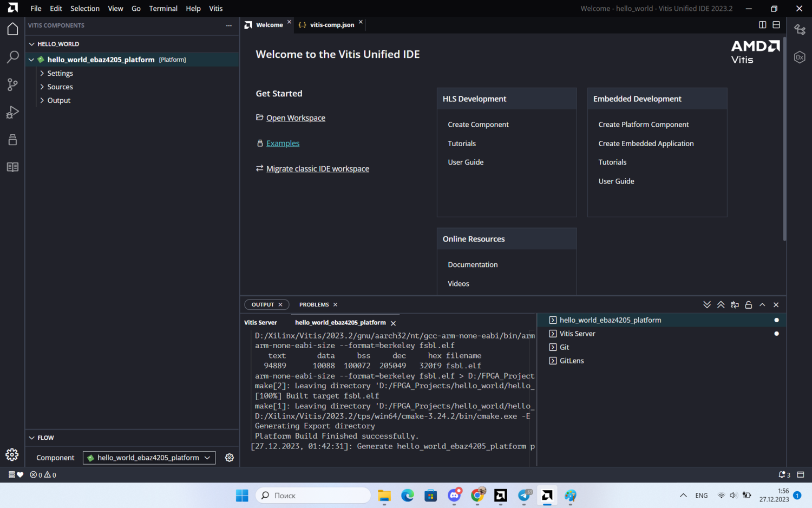Select Vitis Server in the output list
Image resolution: width=812 pixels, height=508 pixels.
(x=577, y=334)
